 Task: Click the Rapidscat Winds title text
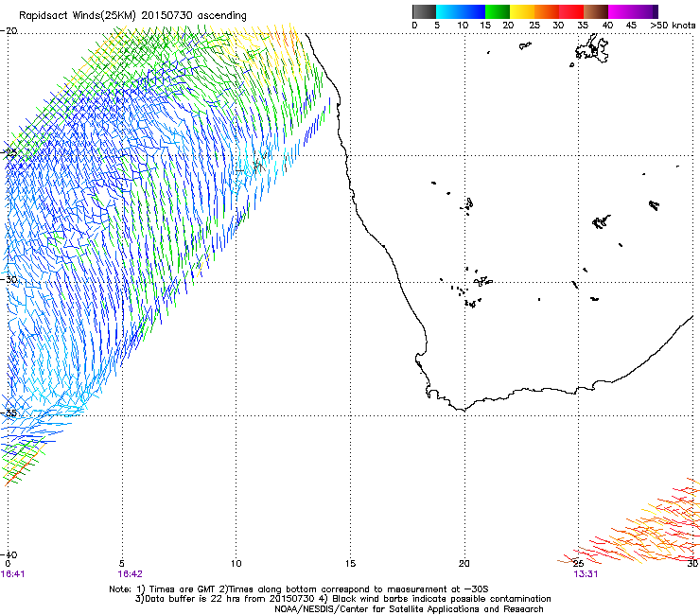click(132, 16)
